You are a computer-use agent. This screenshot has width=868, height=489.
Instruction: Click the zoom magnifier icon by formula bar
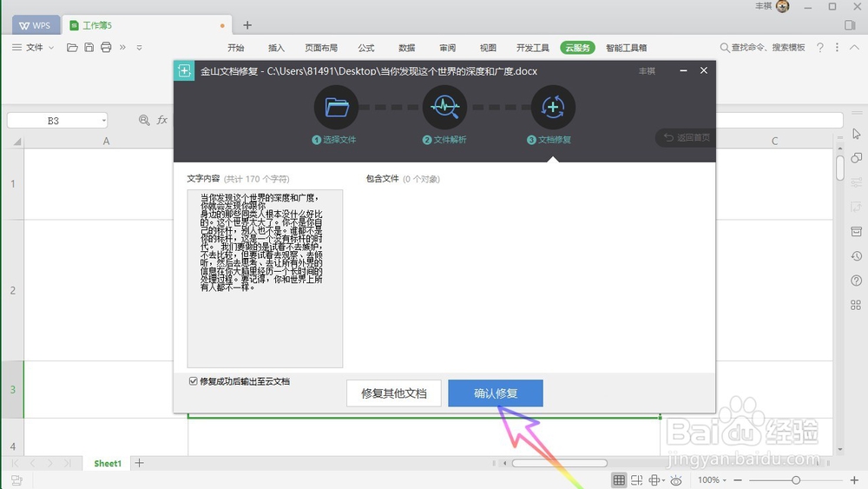[144, 120]
